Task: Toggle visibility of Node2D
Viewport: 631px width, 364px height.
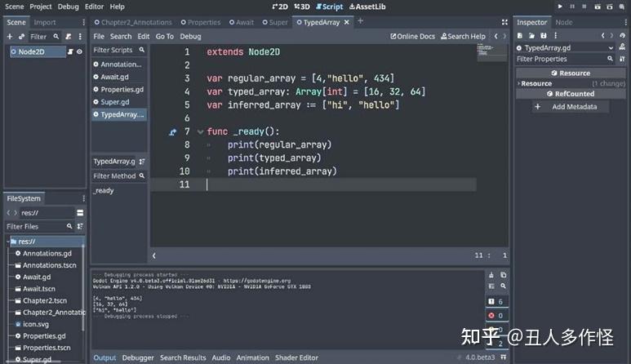Action: (x=80, y=51)
